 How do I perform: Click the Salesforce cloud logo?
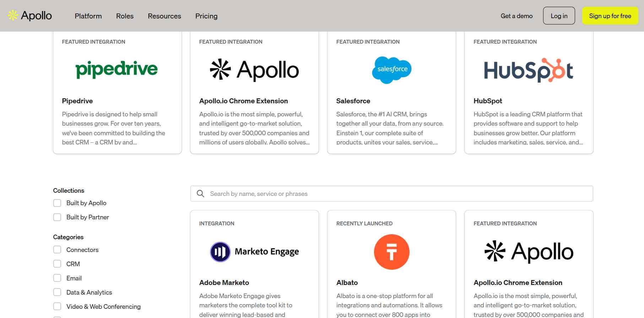coord(391,70)
